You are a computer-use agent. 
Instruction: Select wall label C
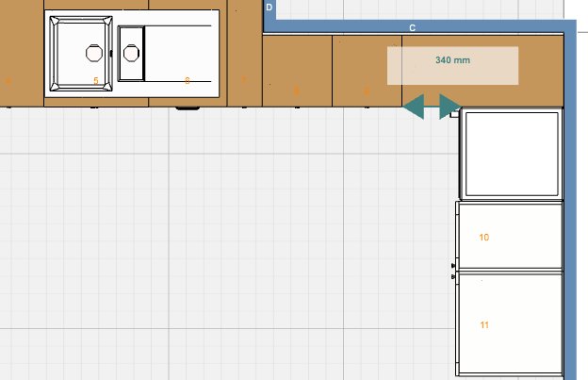pos(412,27)
